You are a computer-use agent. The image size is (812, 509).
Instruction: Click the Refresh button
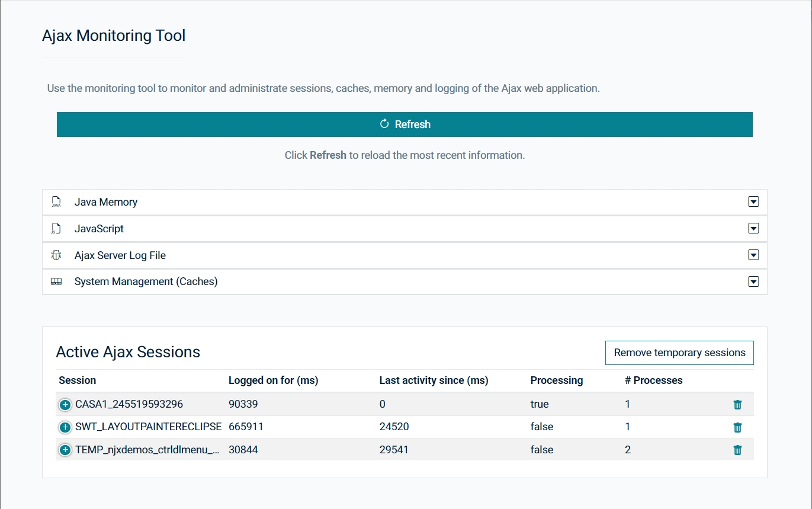pos(405,124)
